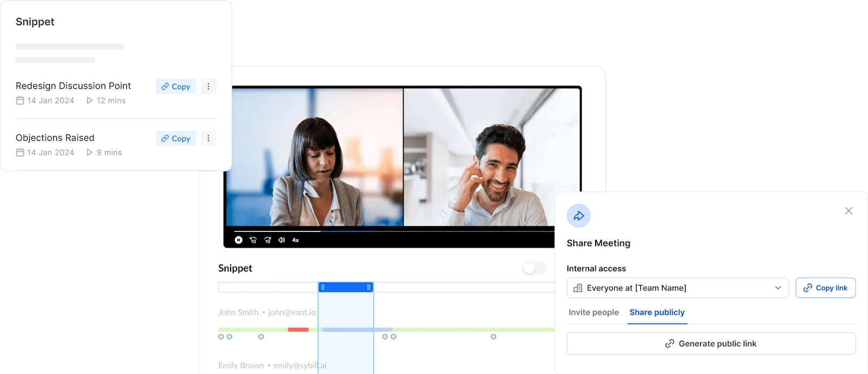The image size is (868, 374).
Task: Click the 14 Jan 2024 date under Objections Raised
Action: point(51,153)
